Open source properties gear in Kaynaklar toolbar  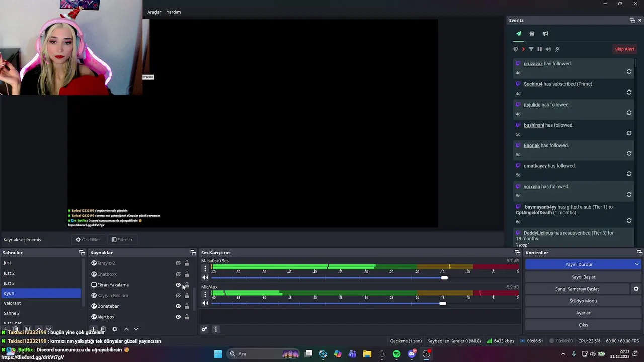point(115,329)
